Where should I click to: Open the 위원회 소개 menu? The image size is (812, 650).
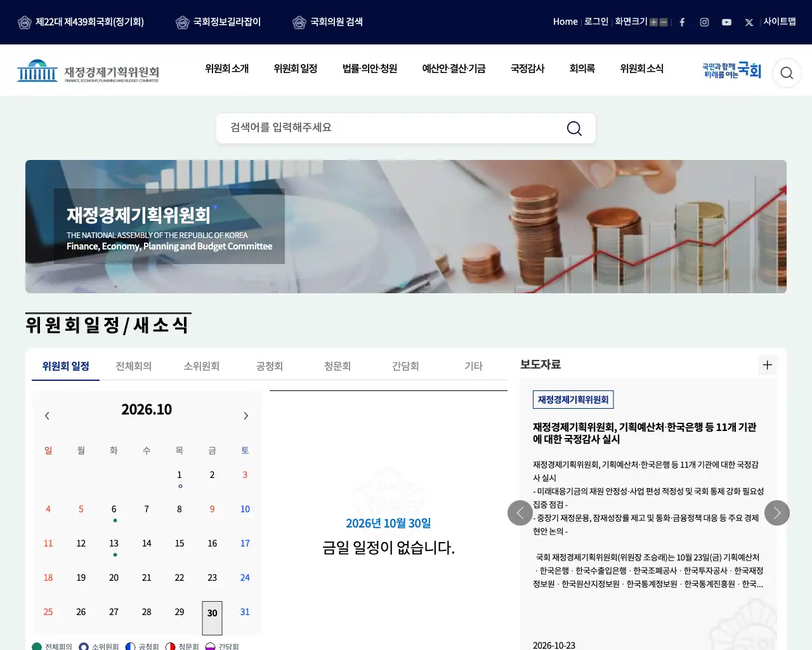point(227,69)
